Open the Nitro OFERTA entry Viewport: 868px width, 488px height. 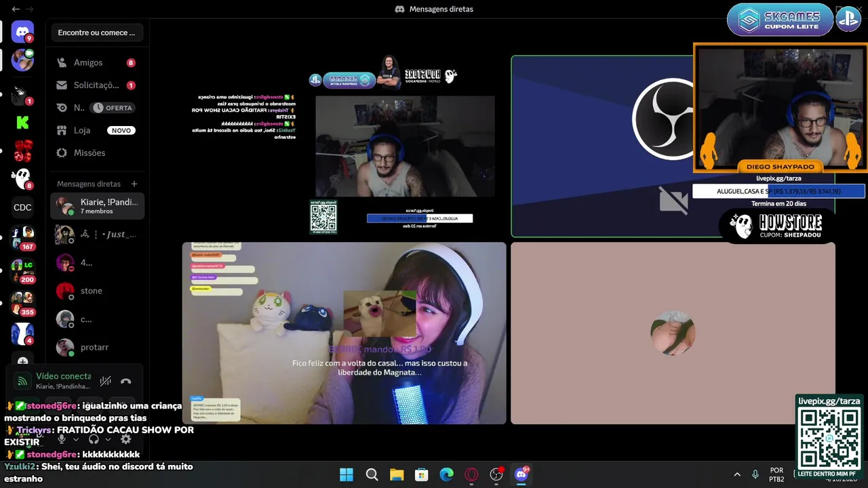point(98,108)
